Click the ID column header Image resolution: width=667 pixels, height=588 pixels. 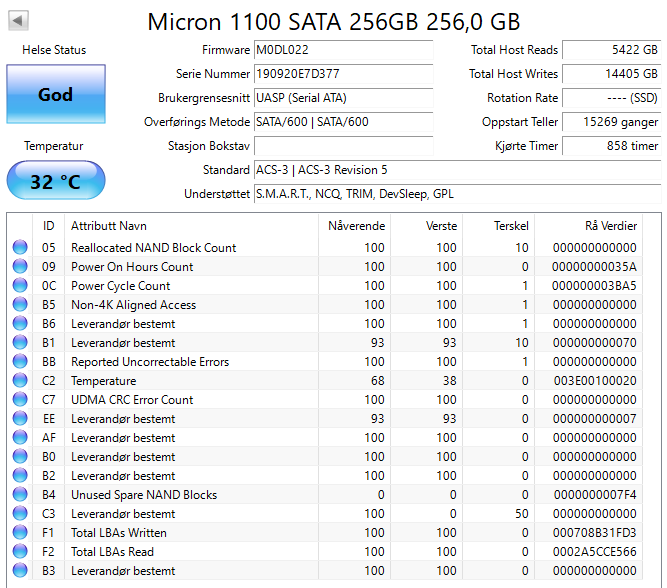click(48, 225)
